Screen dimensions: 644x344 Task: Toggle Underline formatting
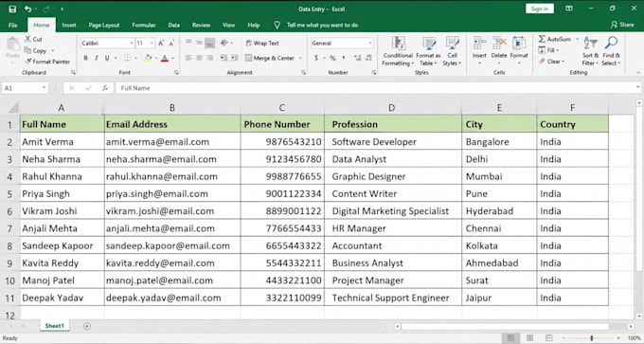107,58
